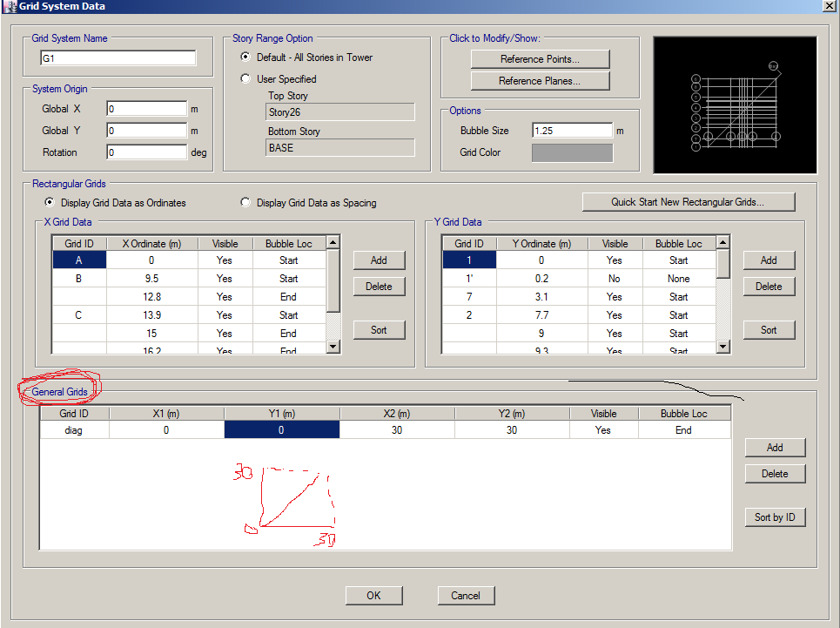
Task: Click Y Ordinate cell with value 3.1
Action: coord(542,297)
